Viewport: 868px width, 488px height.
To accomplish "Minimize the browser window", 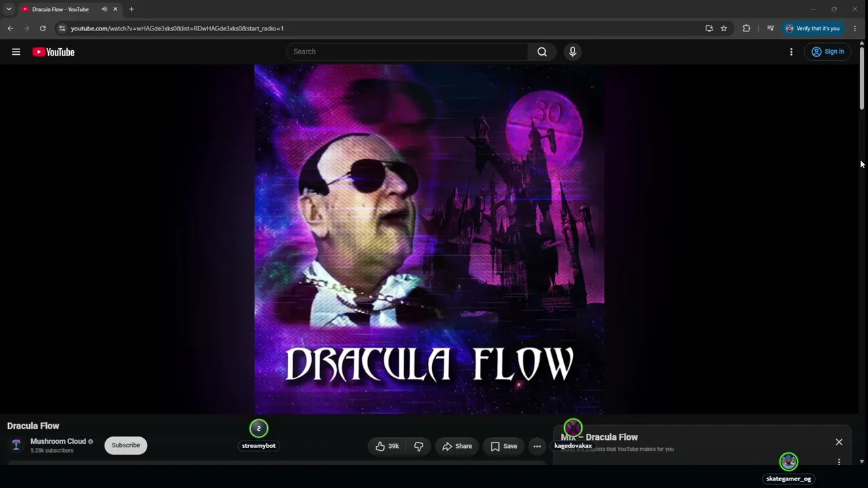I will (813, 9).
